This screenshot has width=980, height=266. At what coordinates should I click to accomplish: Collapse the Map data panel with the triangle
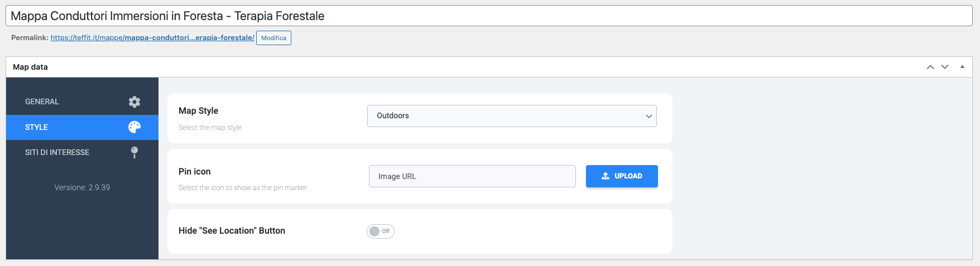(962, 67)
